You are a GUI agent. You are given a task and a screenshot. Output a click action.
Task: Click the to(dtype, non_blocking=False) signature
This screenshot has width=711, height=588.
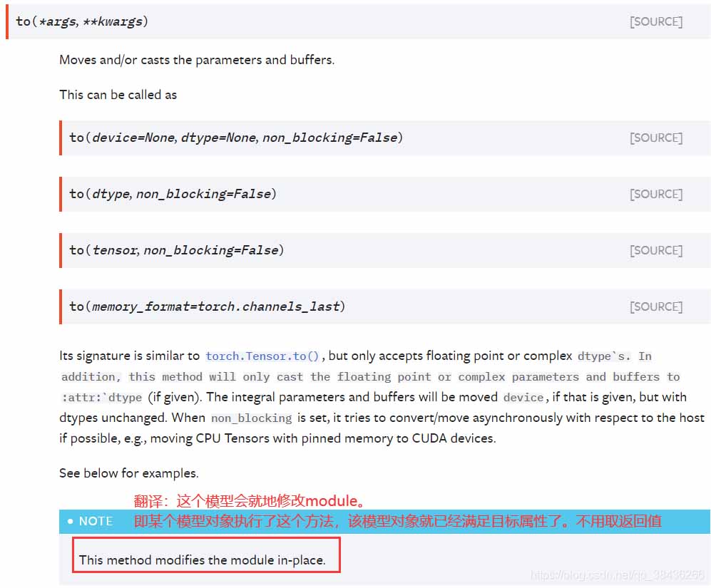[173, 194]
